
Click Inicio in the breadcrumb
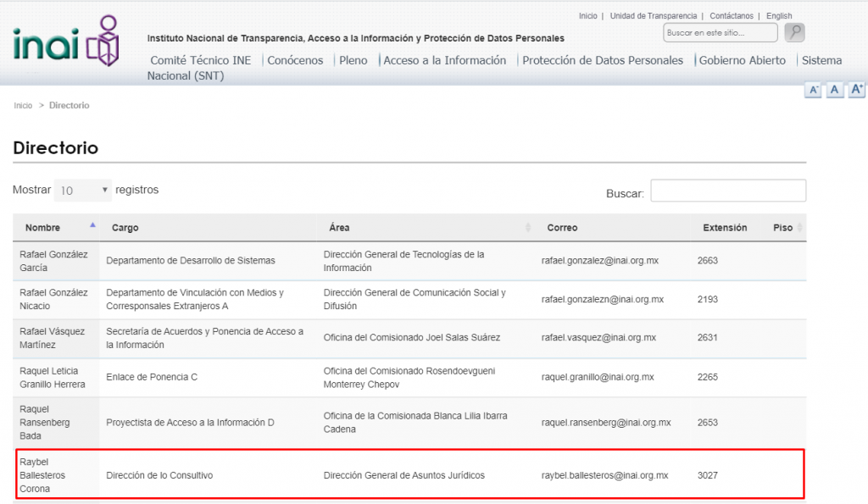click(23, 106)
